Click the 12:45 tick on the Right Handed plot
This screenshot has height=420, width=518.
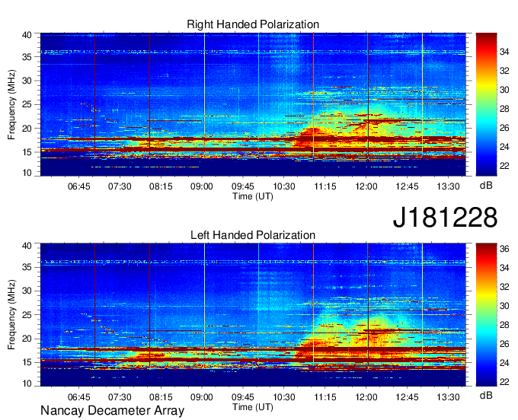[407, 186]
